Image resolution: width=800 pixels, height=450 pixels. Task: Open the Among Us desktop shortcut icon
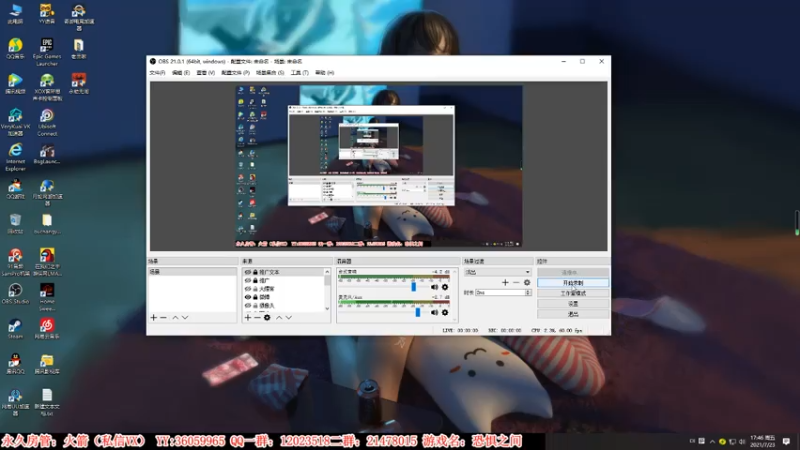pos(47,262)
